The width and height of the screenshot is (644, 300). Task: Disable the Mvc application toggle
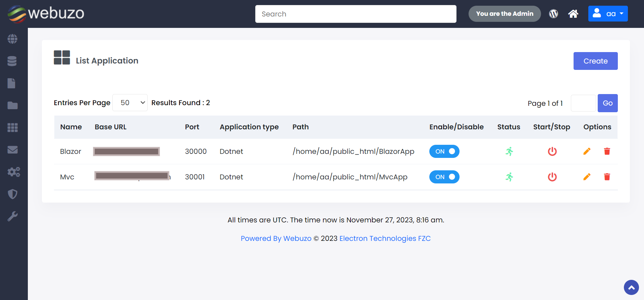pyautogui.click(x=444, y=177)
